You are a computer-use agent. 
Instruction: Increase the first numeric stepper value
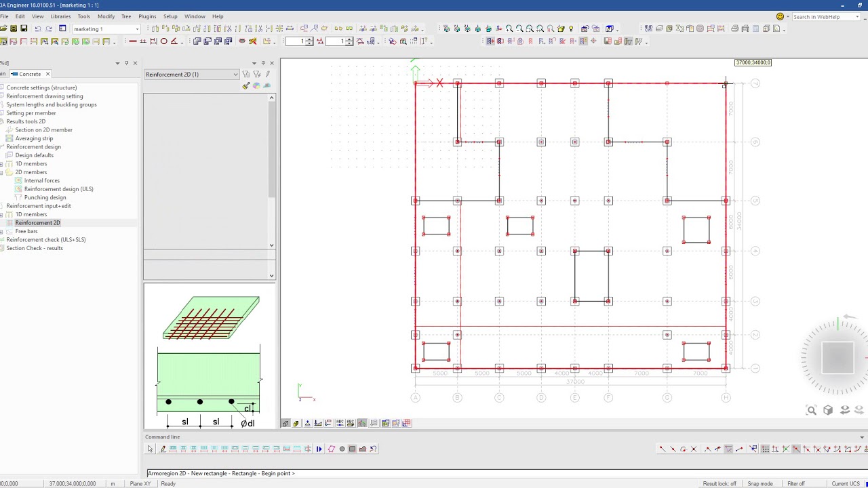(311, 39)
